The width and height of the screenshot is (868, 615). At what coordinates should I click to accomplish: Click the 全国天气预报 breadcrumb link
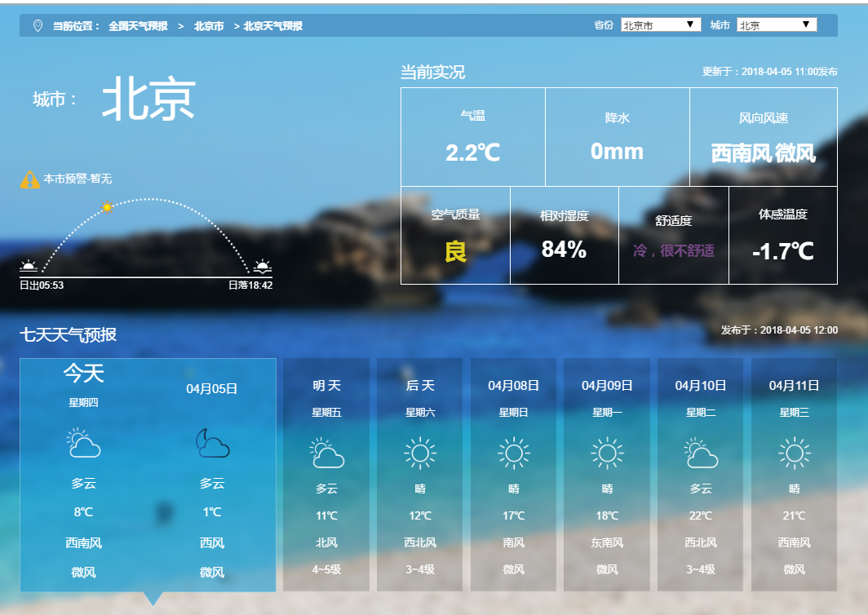(x=138, y=26)
